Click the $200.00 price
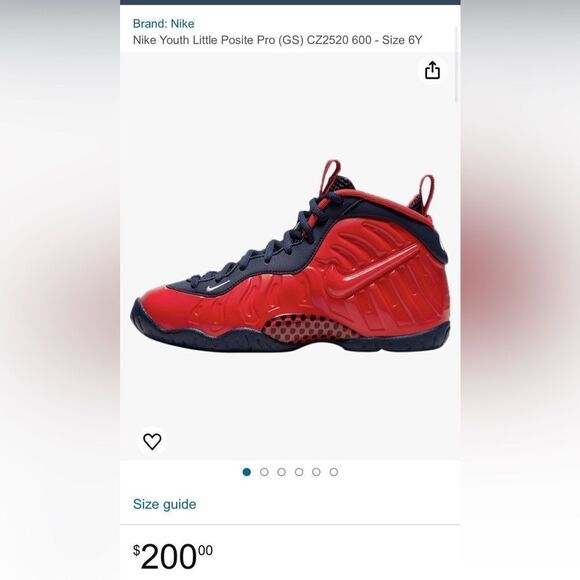The width and height of the screenshot is (580, 580). pyautogui.click(x=173, y=556)
